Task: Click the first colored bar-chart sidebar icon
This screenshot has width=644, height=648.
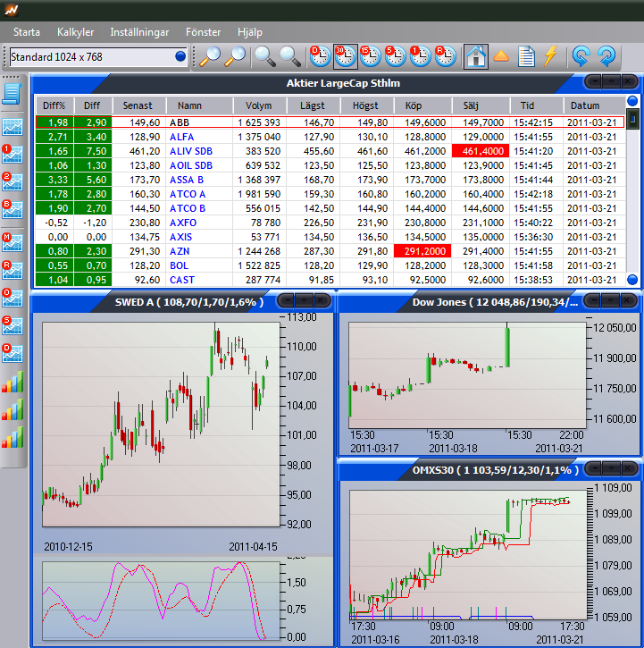Action: (13, 382)
